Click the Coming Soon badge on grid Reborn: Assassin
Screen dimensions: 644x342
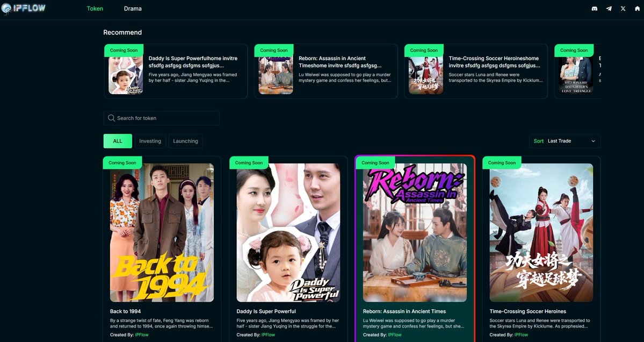(x=375, y=163)
